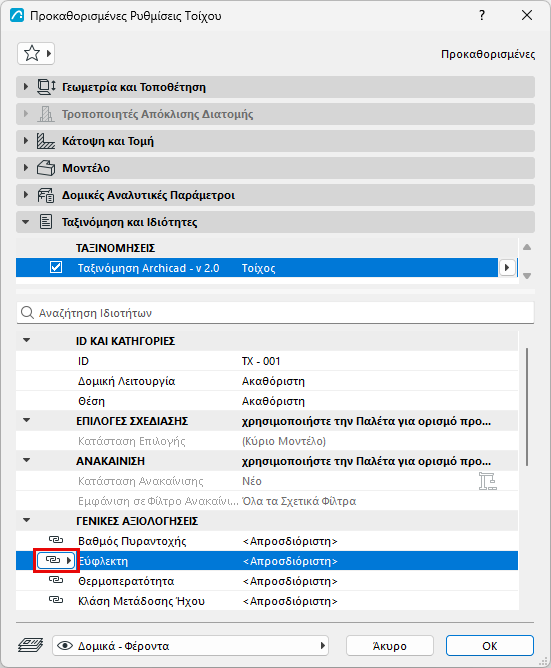
Task: Select the Θερμοπερατότητα property row
Action: [267, 581]
